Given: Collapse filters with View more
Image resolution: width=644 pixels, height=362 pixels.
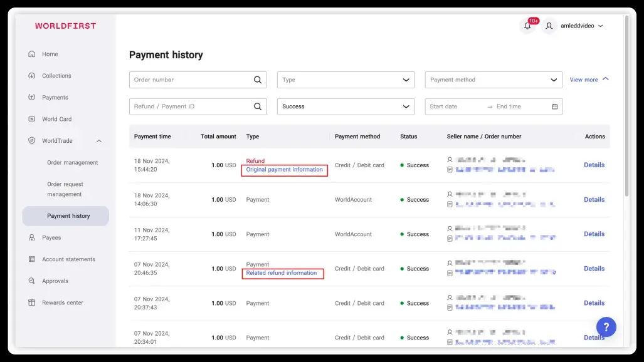Looking at the screenshot, I should [589, 80].
